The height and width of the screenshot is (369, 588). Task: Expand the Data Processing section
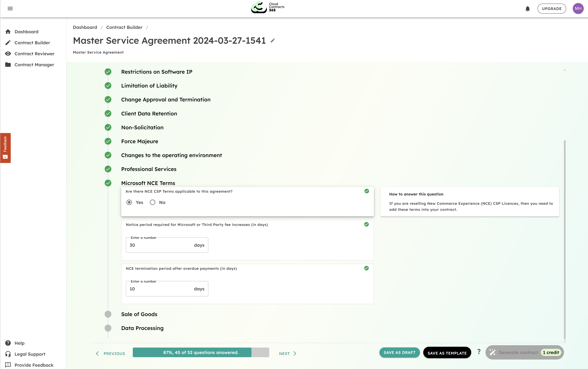coord(142,328)
